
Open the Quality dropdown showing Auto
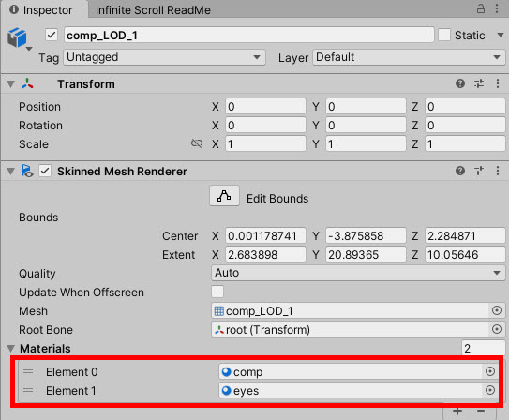coord(358,273)
